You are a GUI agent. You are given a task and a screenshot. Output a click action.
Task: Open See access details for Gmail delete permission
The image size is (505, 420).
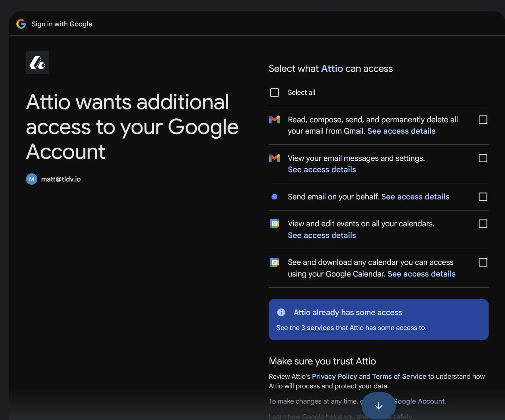coord(401,131)
